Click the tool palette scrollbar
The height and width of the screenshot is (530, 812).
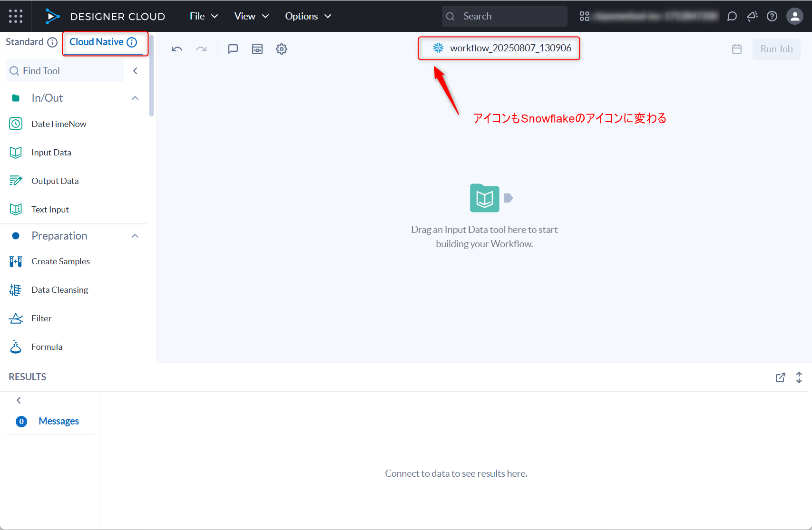[151, 75]
